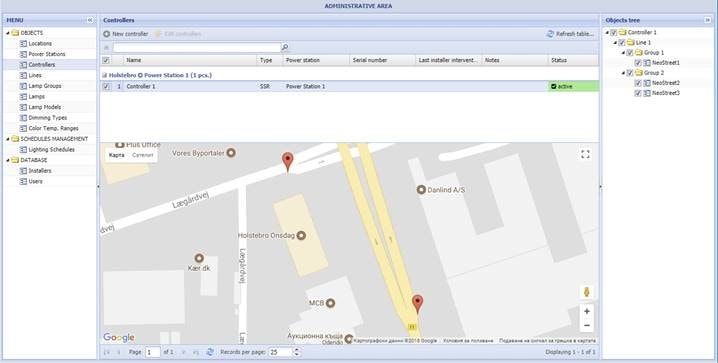Collapse the Objects tree panel
Image resolution: width=718 pixels, height=363 pixels.
click(707, 20)
